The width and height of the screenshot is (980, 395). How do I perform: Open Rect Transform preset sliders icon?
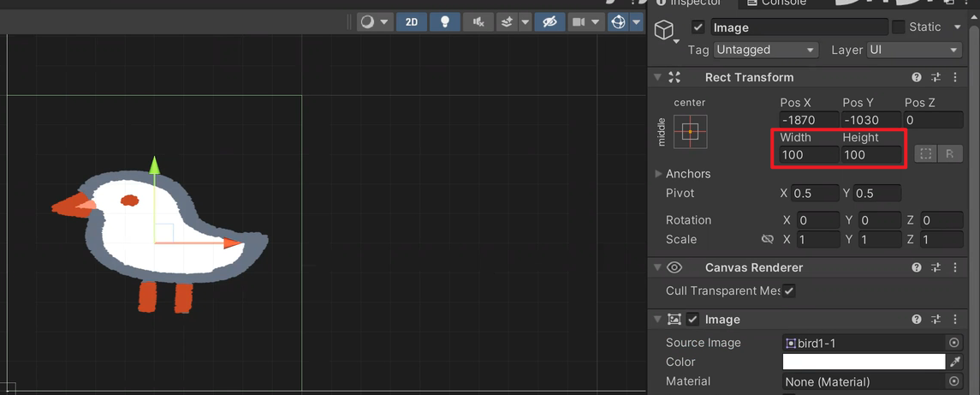pyautogui.click(x=935, y=78)
